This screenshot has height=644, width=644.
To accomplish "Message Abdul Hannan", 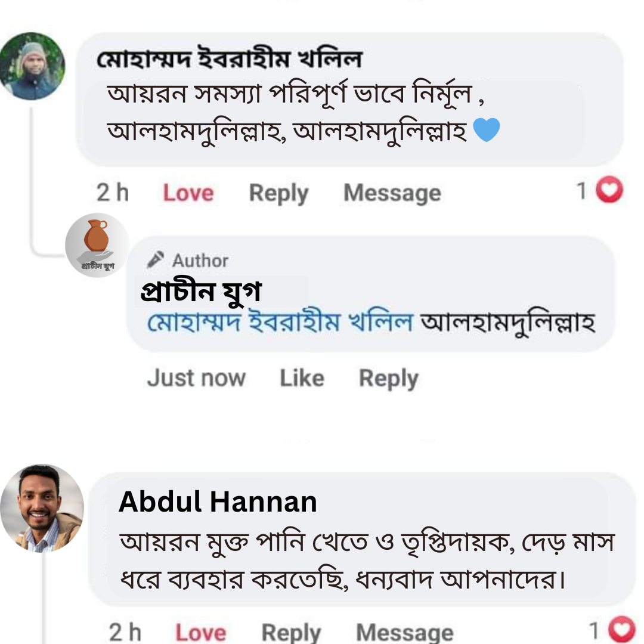I will click(x=404, y=632).
